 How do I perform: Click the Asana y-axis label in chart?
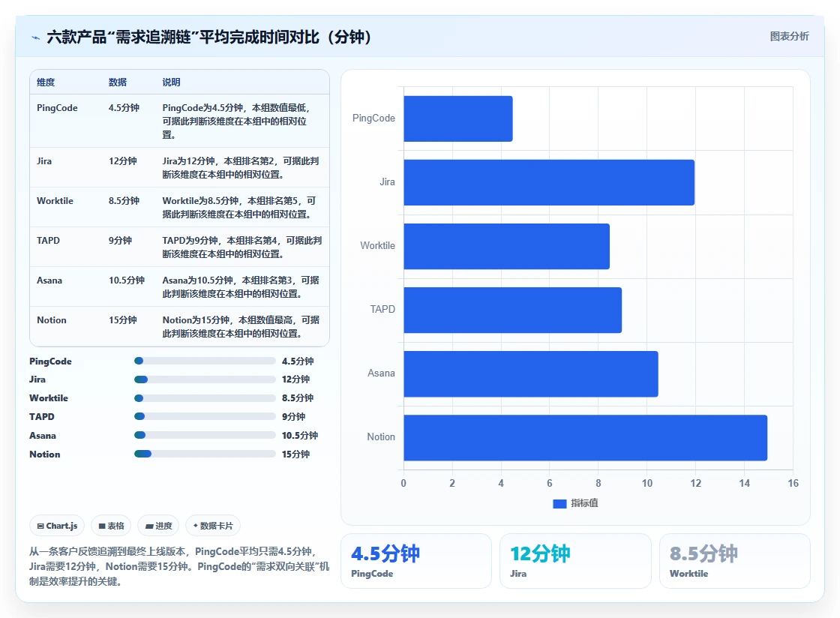(381, 373)
